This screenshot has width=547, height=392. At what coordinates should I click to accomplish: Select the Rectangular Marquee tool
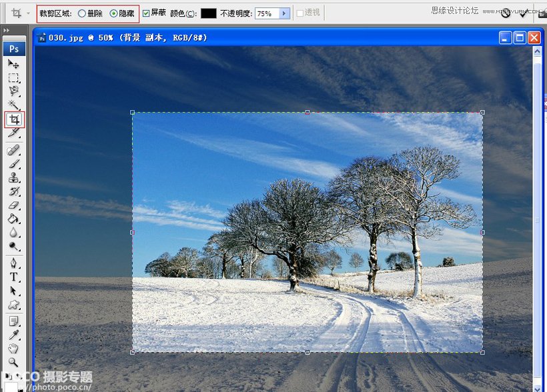(13, 78)
